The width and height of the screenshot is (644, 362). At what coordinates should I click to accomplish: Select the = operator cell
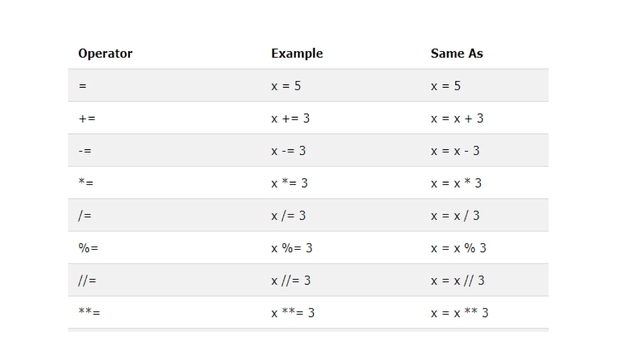pos(82,86)
